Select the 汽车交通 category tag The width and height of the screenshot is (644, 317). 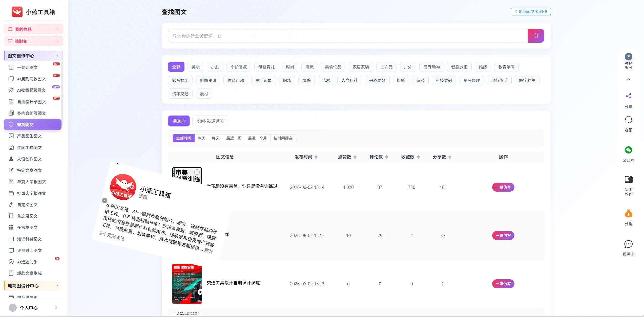(x=180, y=94)
